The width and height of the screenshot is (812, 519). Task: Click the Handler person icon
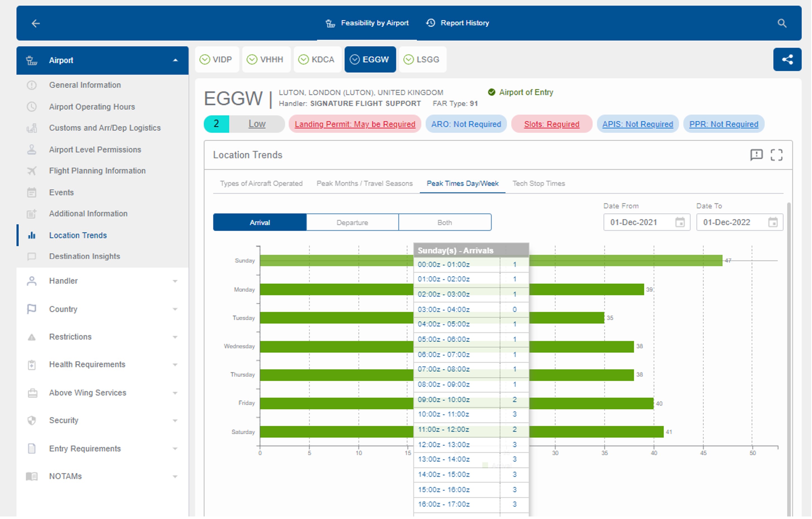tap(32, 281)
